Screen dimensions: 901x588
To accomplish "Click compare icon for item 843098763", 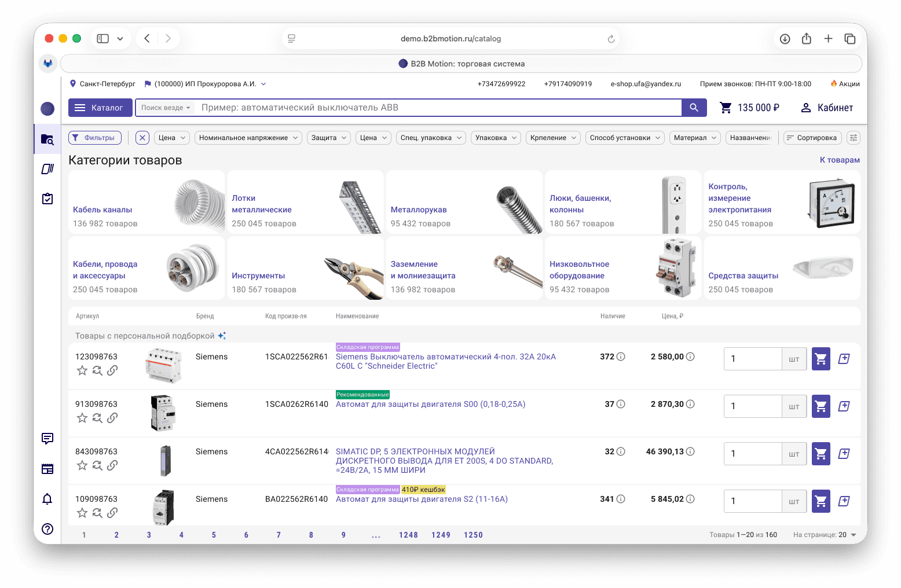I will tap(97, 465).
